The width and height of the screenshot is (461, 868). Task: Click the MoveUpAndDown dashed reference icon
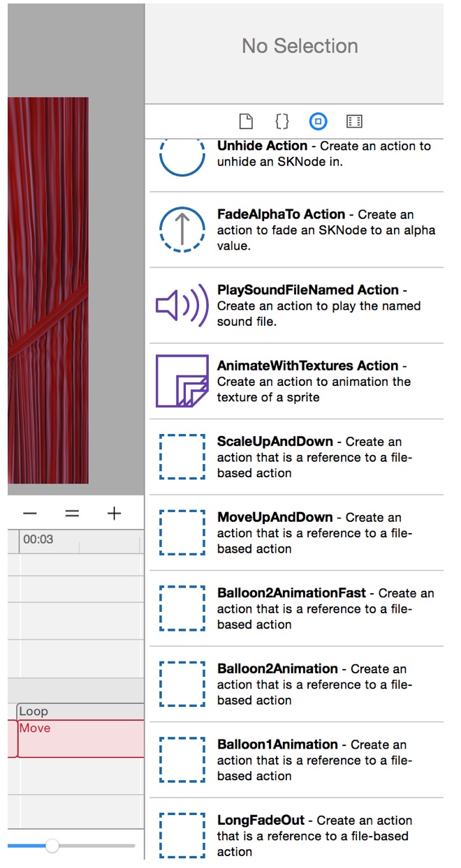tap(182, 532)
